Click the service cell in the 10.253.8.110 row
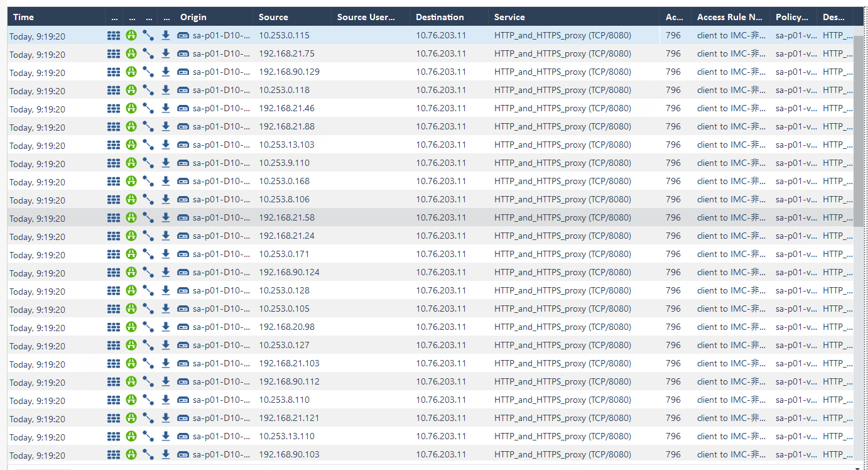Image resolution: width=868 pixels, height=470 pixels. pyautogui.click(x=562, y=400)
